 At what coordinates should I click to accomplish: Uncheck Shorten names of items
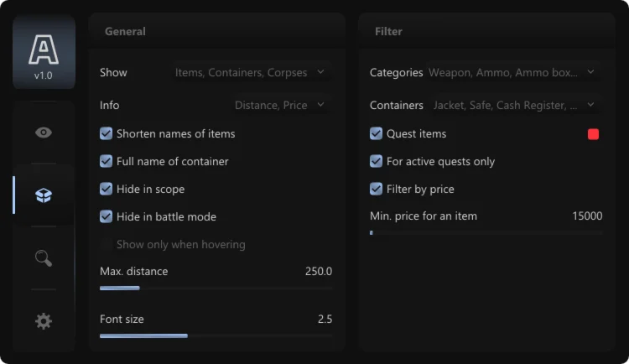(x=107, y=133)
